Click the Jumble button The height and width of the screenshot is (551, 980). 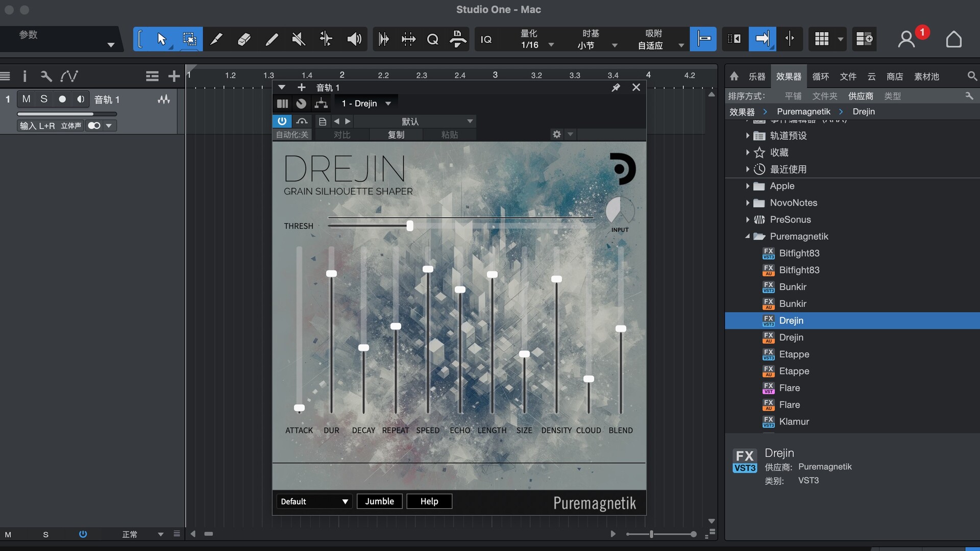(379, 502)
